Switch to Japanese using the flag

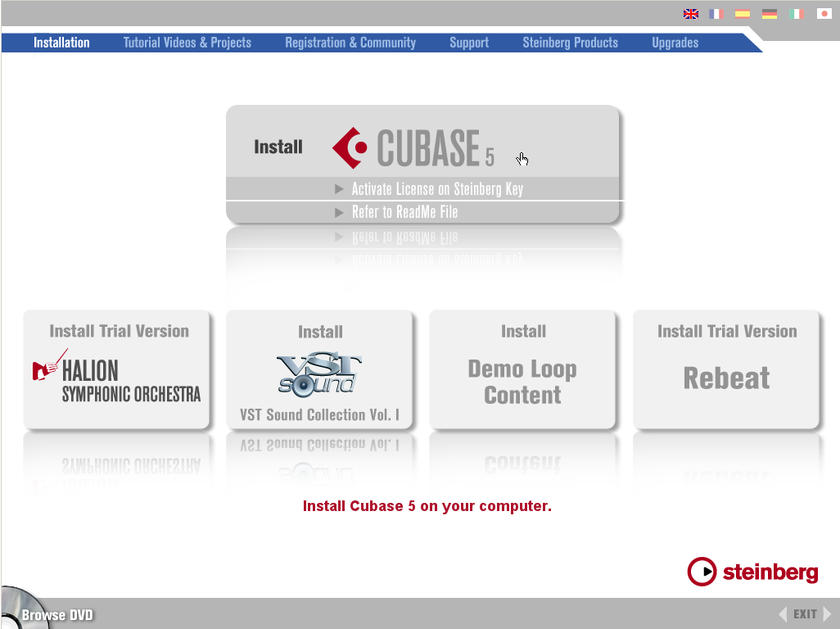tap(824, 14)
